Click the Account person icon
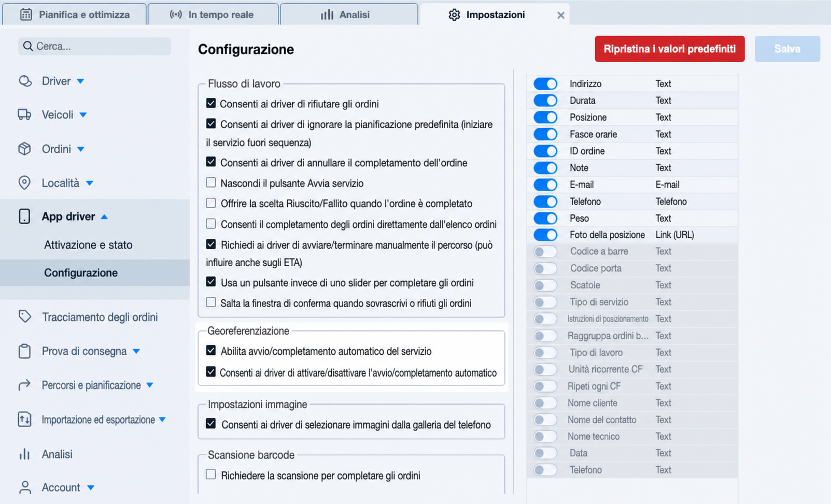The width and height of the screenshot is (831, 504). [x=24, y=487]
